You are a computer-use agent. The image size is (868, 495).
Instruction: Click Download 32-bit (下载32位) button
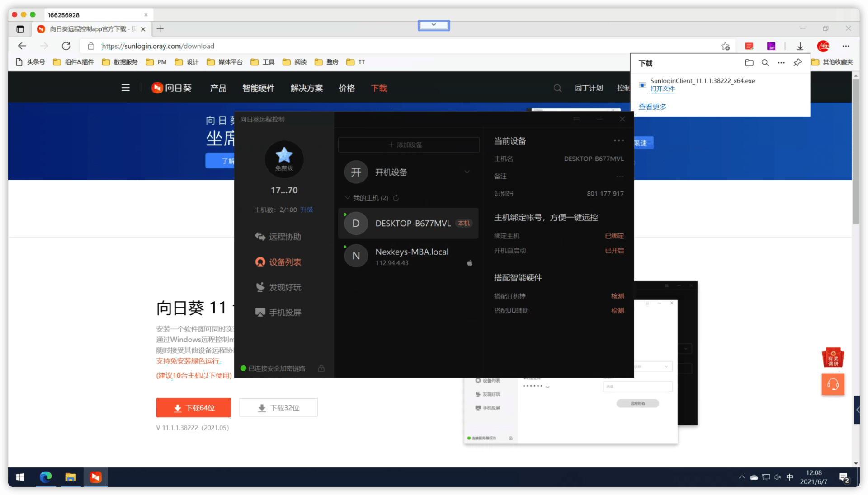[x=278, y=408]
